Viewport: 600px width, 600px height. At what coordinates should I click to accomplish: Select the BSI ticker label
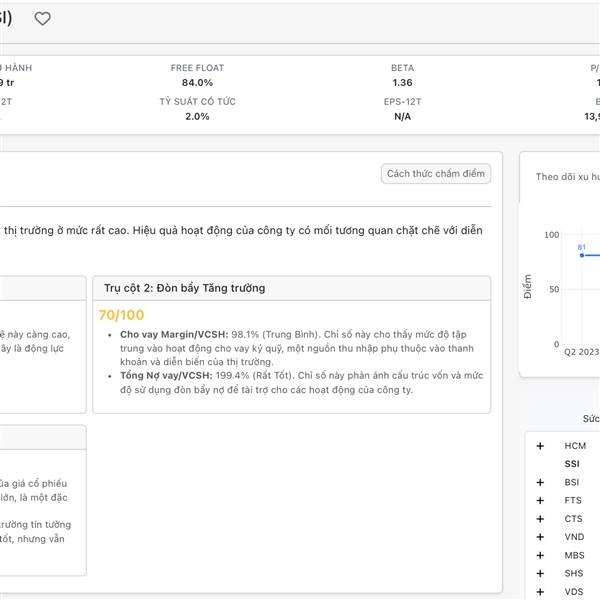point(572,482)
